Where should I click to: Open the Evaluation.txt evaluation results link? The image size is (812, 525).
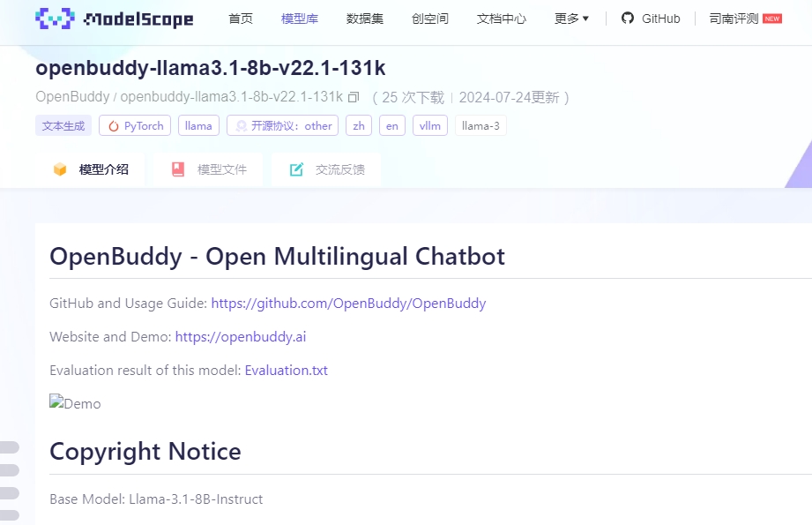click(286, 370)
